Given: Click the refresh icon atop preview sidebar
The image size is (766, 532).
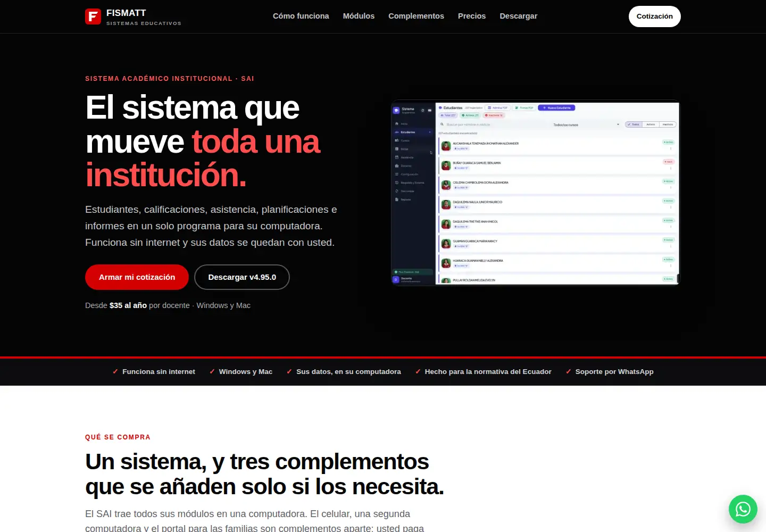Looking at the screenshot, I should 422,110.
